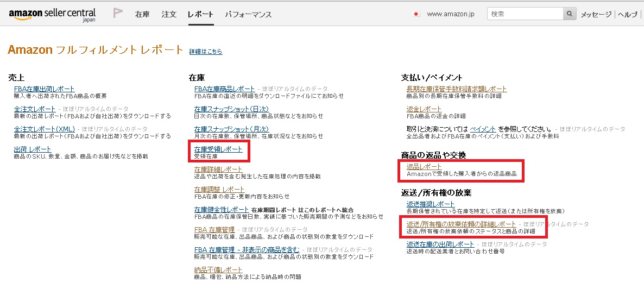Open 出荷 レポート link

pyautogui.click(x=33, y=149)
